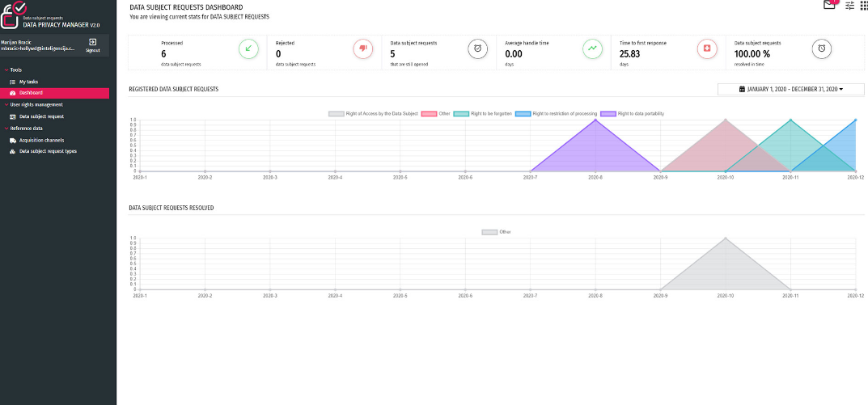Click the Data Privacy Manager padlock logo
868x405 pixels.
point(12,15)
